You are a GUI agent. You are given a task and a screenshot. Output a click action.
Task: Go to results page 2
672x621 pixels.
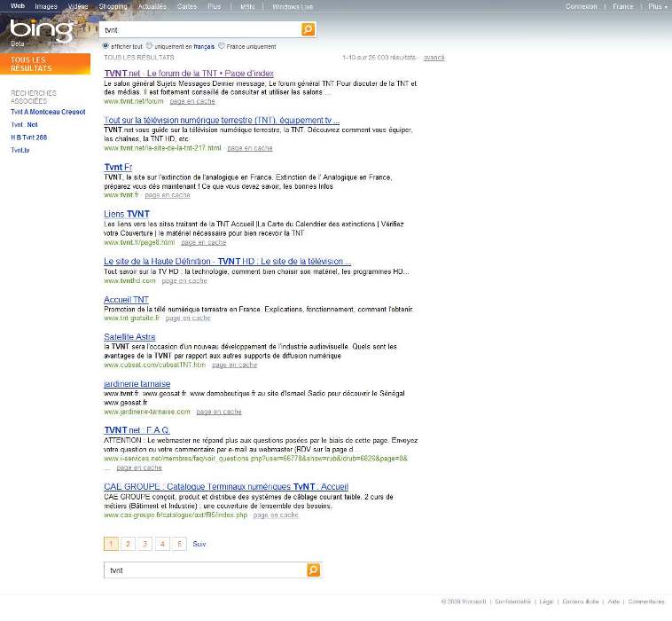point(128,544)
